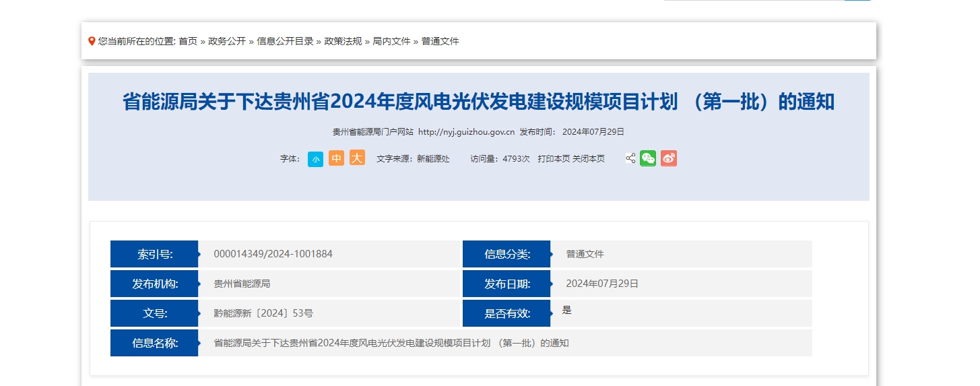Screen dimensions: 980x386
Task: Click the site URL http://nyj.guizhou.gov.cn
Action: click(x=466, y=132)
